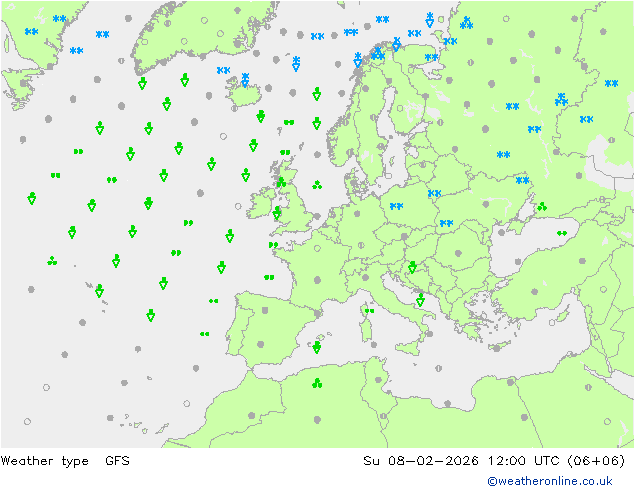Select the shower symbol beside the Azores islands

tap(99, 291)
